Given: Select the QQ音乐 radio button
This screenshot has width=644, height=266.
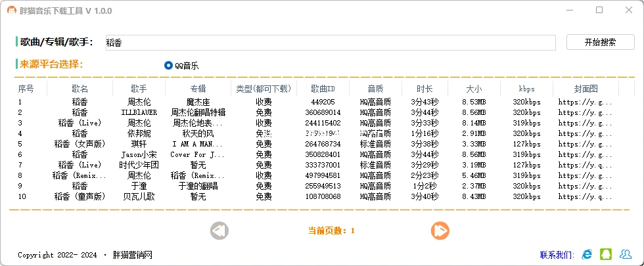Looking at the screenshot, I should (168, 66).
